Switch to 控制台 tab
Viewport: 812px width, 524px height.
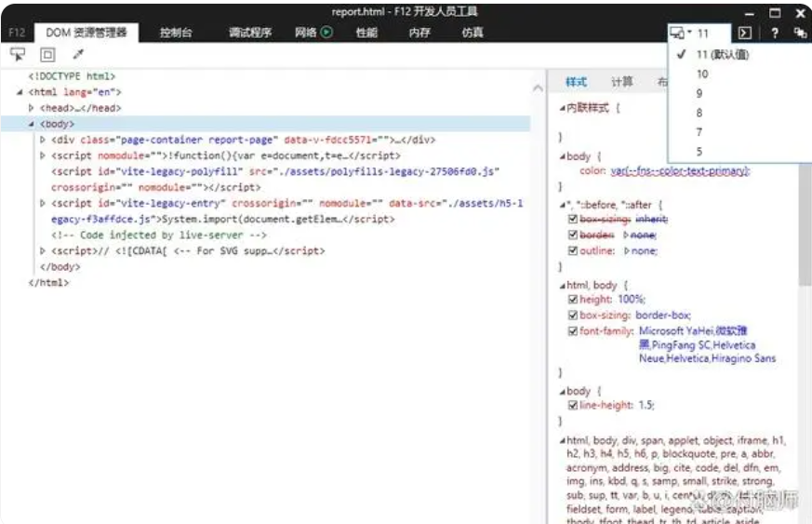[x=176, y=33]
